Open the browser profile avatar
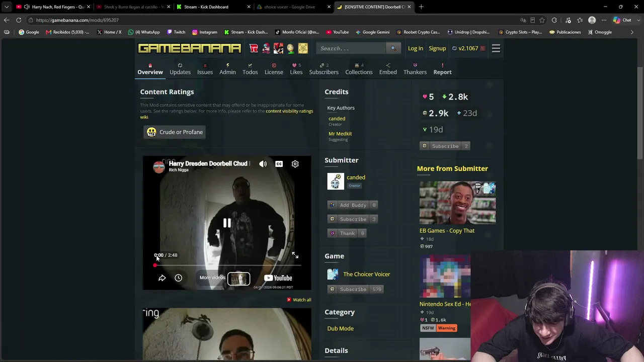This screenshot has width=644, height=362. (x=592, y=20)
